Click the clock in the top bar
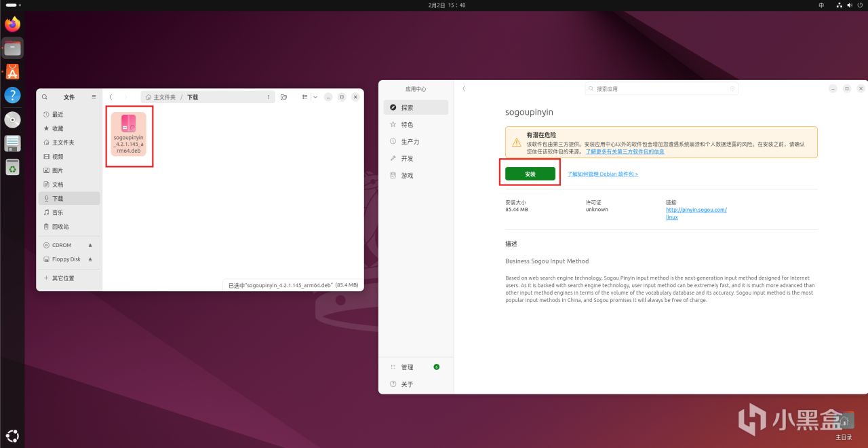Screen dimensions: 868x448 [x=447, y=5]
